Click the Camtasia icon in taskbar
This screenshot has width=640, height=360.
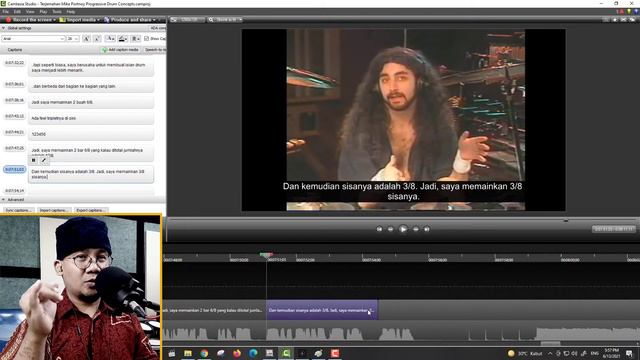[286, 353]
